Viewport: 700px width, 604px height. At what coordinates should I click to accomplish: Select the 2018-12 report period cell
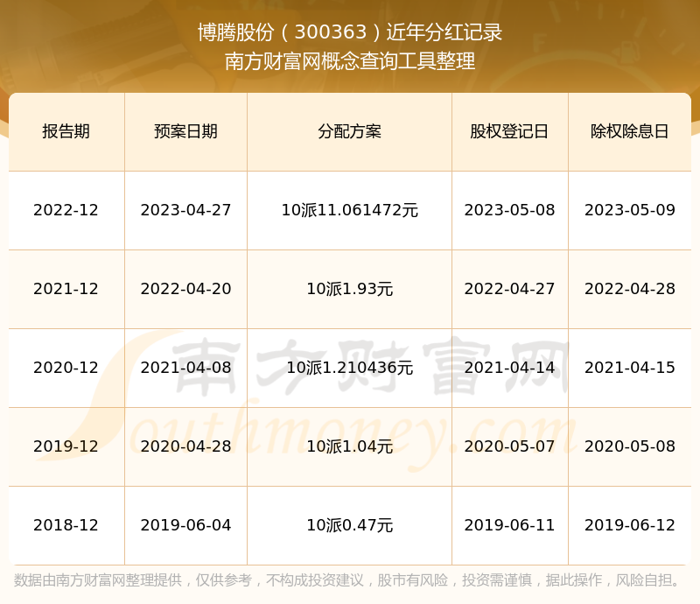[x=66, y=525]
